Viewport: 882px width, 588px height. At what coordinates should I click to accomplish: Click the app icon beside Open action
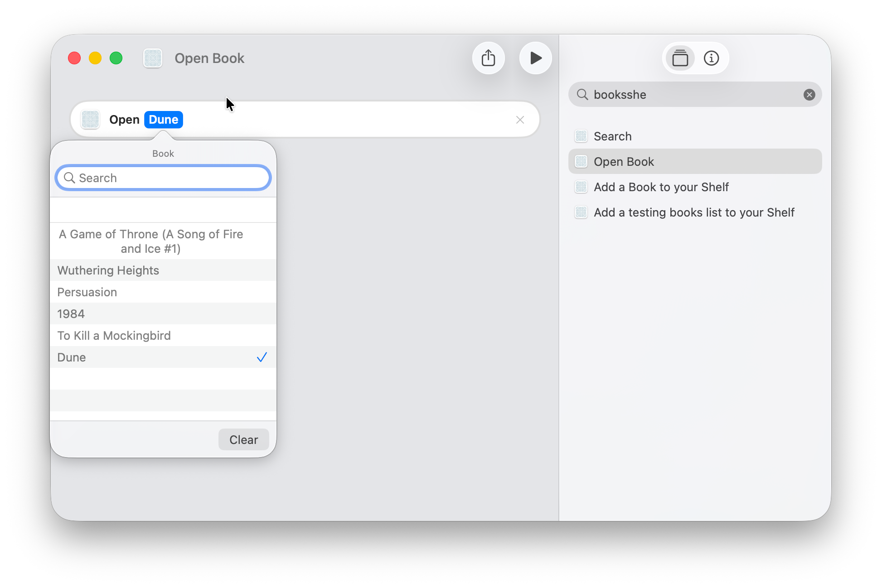tap(90, 120)
